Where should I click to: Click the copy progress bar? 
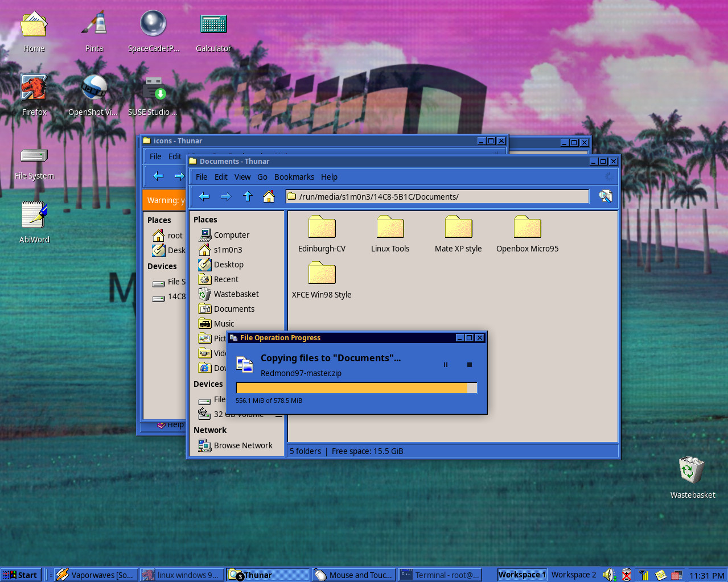pos(356,387)
